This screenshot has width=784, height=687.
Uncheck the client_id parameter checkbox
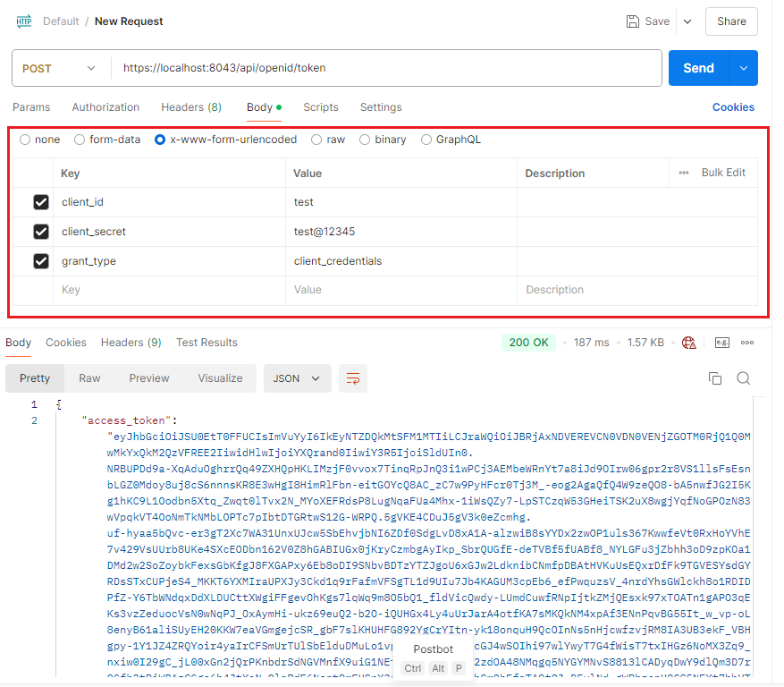pyautogui.click(x=41, y=202)
